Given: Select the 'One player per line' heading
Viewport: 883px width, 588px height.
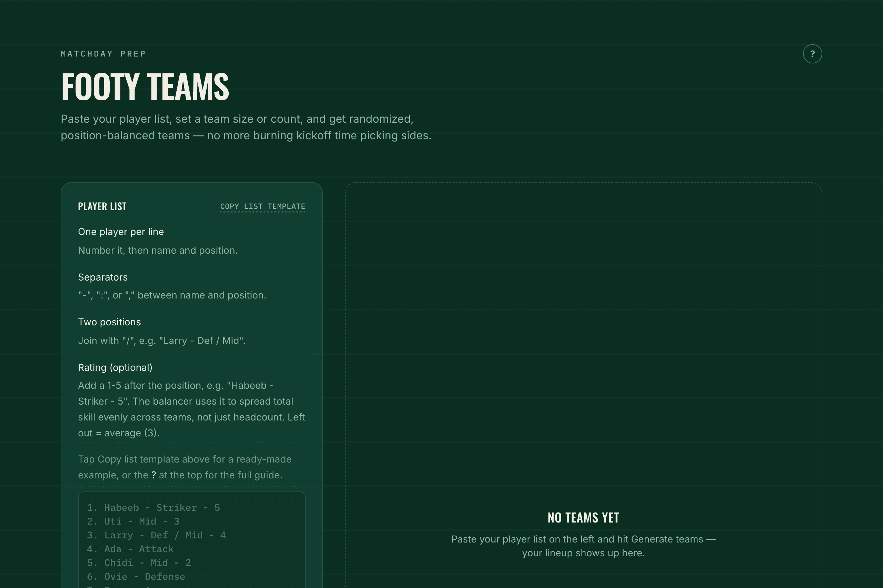Looking at the screenshot, I should (121, 232).
